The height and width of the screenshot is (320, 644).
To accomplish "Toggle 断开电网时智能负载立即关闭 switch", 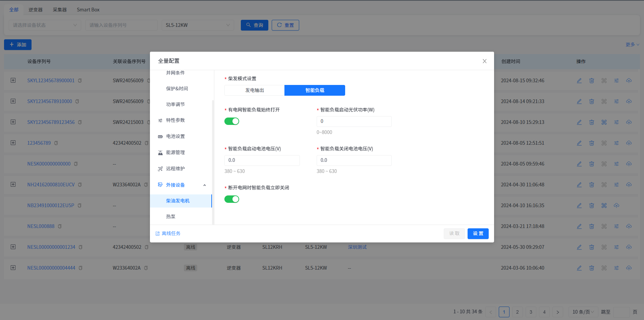I will tap(231, 199).
